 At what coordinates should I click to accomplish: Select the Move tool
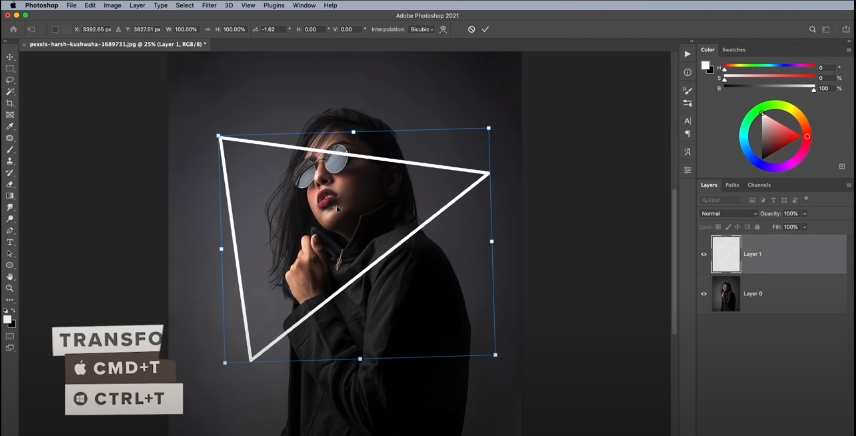click(10, 57)
